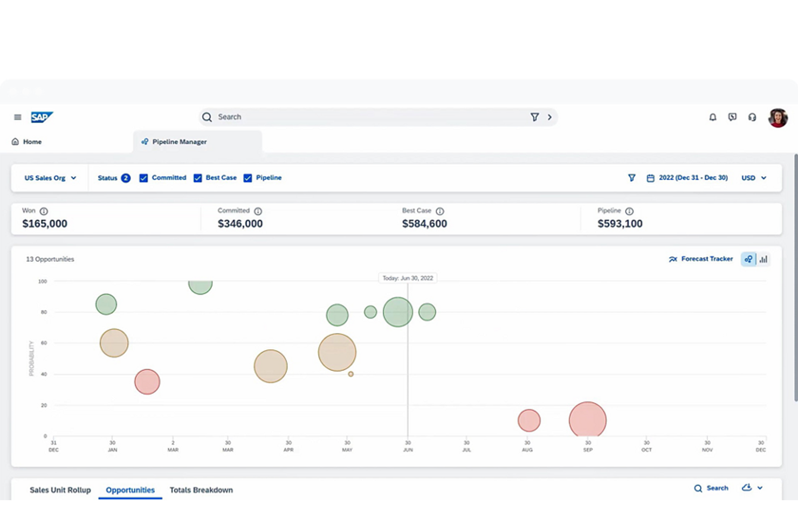Click the $346,000 Committed value
798x532 pixels.
click(240, 224)
